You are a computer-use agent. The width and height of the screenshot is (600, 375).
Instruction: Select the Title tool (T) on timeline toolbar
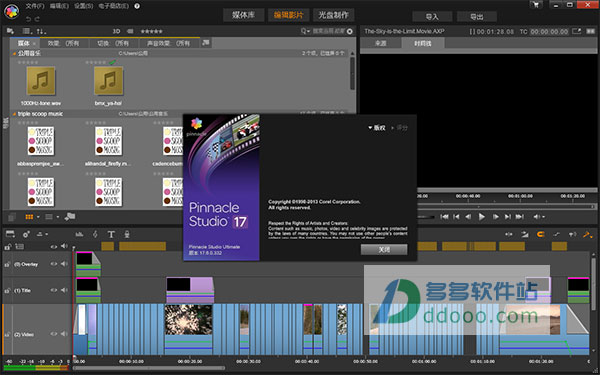pyautogui.click(x=111, y=234)
